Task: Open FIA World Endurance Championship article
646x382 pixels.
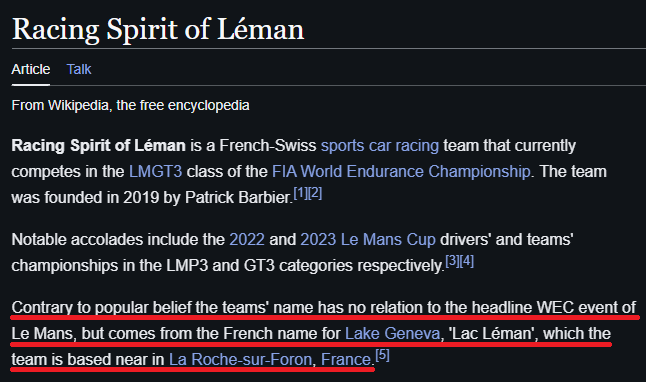Action: coord(401,171)
